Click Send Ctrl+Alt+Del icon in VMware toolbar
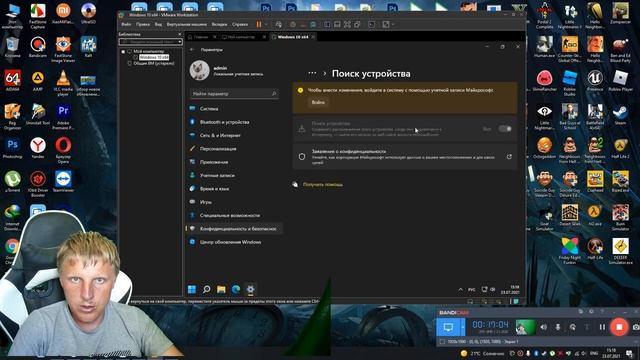This screenshot has width=640, height=360. pyautogui.click(x=279, y=24)
